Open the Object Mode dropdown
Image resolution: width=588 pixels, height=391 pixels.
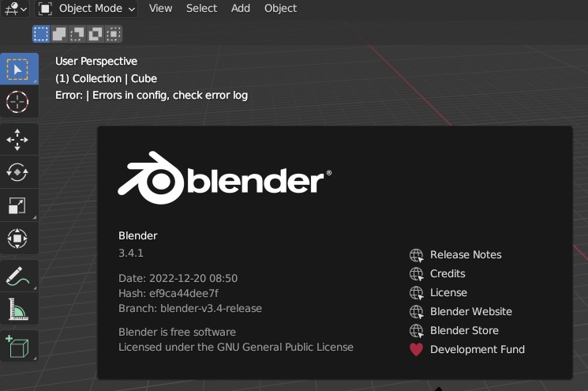86,9
